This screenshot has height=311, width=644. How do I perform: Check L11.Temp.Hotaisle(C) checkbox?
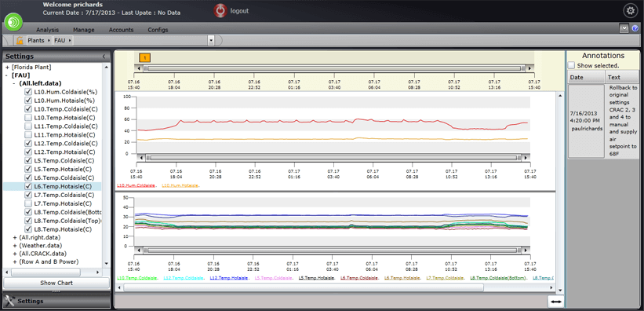point(28,135)
